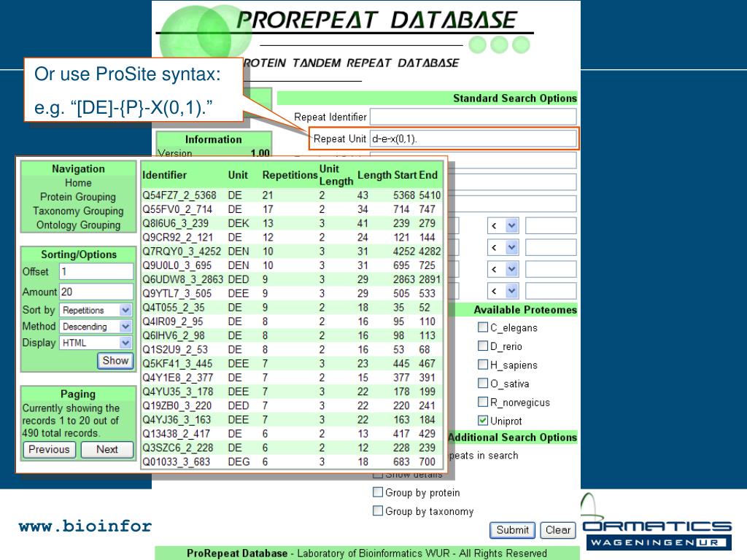747x560 pixels.
Task: Click the Show button
Action: pyautogui.click(x=115, y=360)
